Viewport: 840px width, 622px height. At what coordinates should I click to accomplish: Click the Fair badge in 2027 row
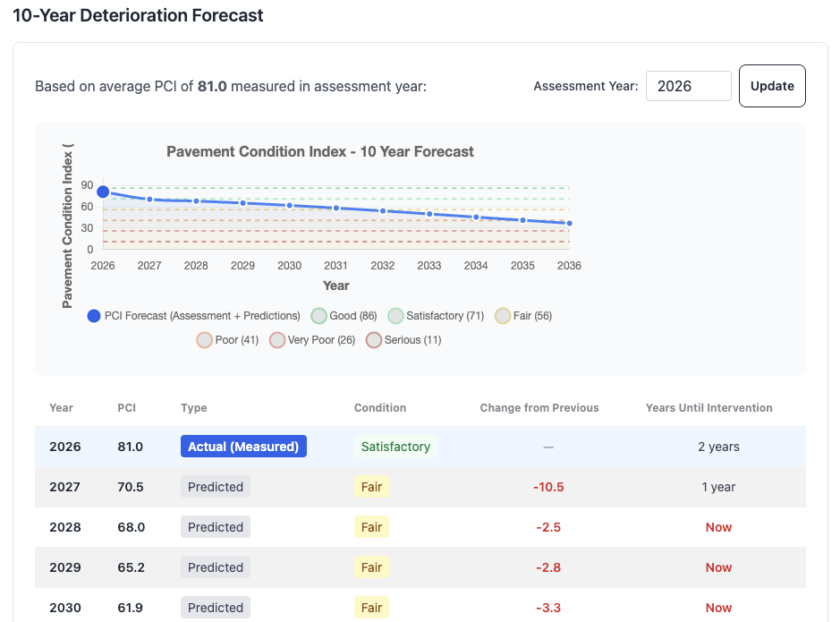(371, 487)
